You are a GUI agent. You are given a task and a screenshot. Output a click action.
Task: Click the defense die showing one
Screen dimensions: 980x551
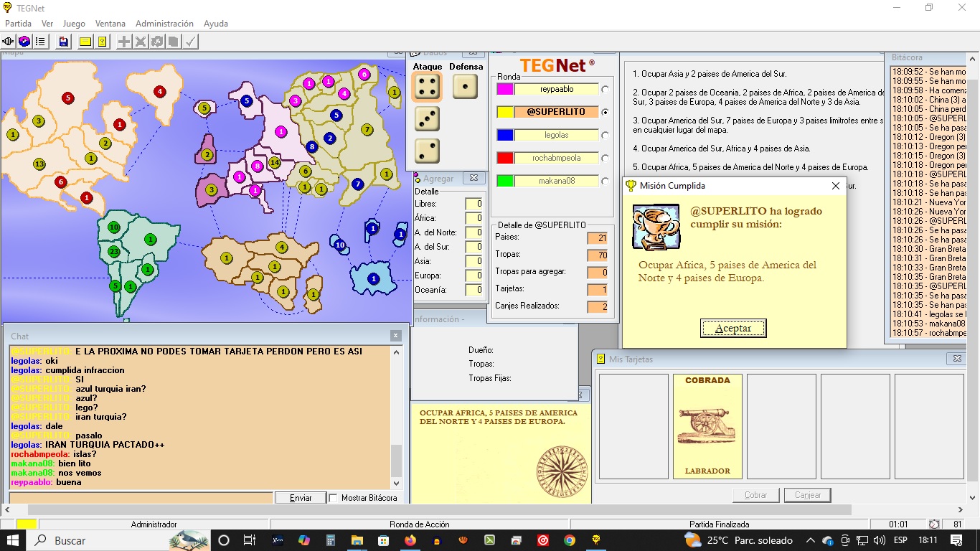[466, 88]
